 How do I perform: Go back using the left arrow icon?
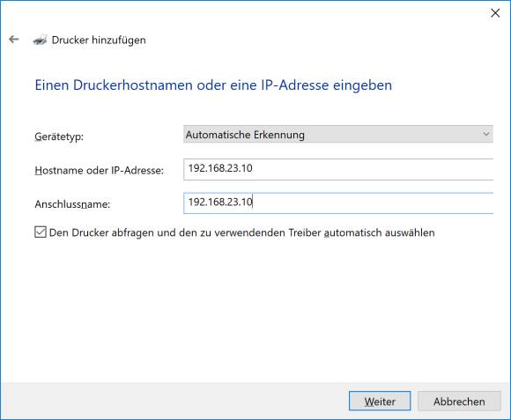[14, 40]
